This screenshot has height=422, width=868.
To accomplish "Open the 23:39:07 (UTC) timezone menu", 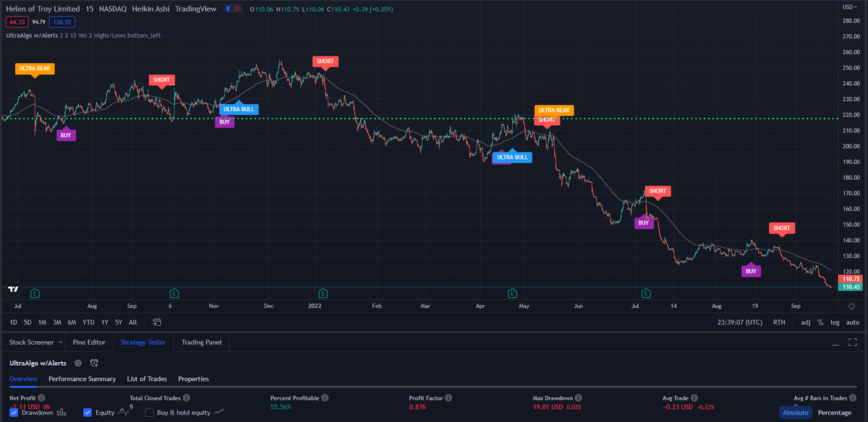I will click(739, 322).
